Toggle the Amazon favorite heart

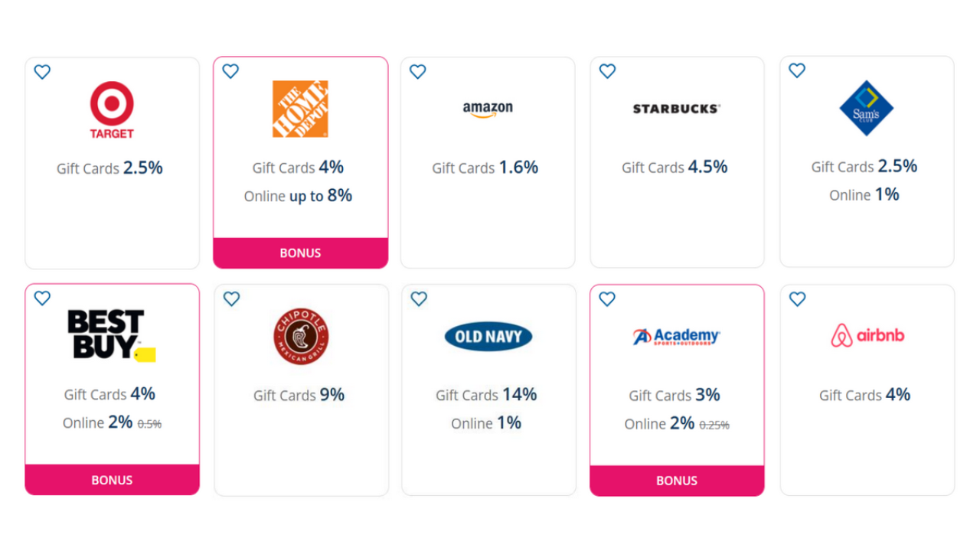pyautogui.click(x=418, y=71)
